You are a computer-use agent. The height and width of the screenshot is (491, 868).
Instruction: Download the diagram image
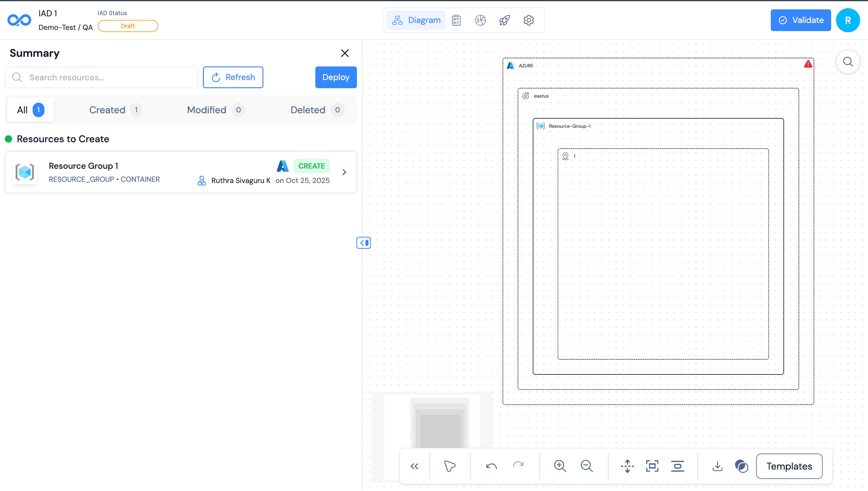pos(717,466)
